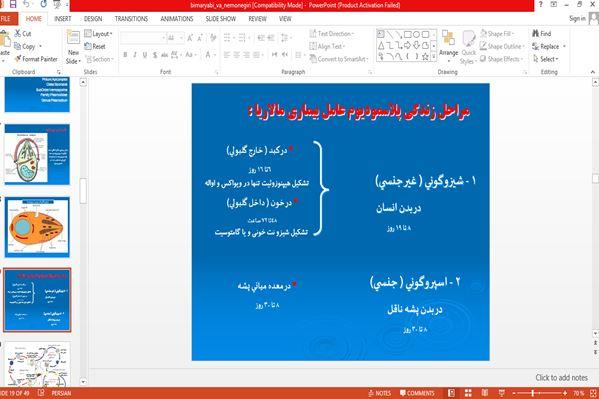Switch to the INSERT tab
This screenshot has width=599, height=399.
[63, 19]
